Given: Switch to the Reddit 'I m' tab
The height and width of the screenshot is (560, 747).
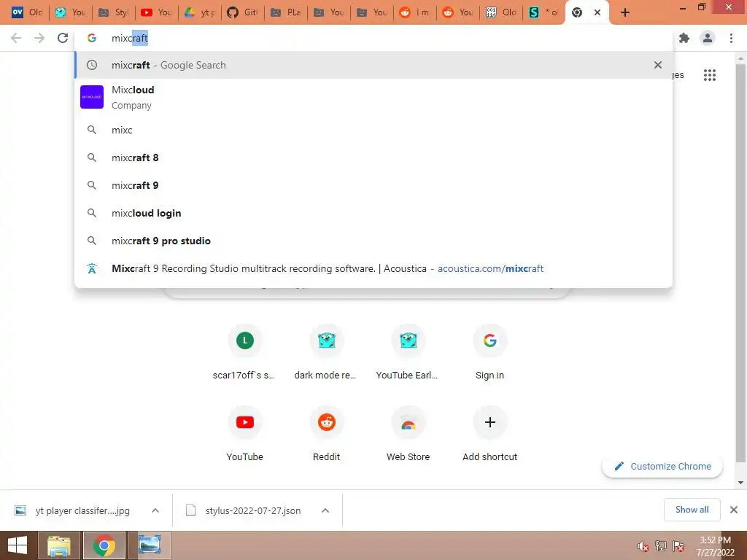Looking at the screenshot, I should (x=415, y=12).
